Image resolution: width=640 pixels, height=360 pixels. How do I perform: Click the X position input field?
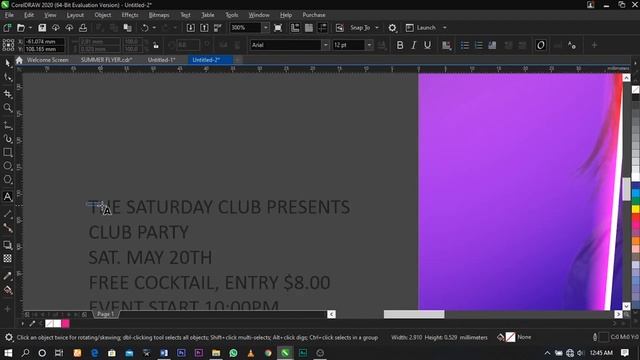[44, 41]
